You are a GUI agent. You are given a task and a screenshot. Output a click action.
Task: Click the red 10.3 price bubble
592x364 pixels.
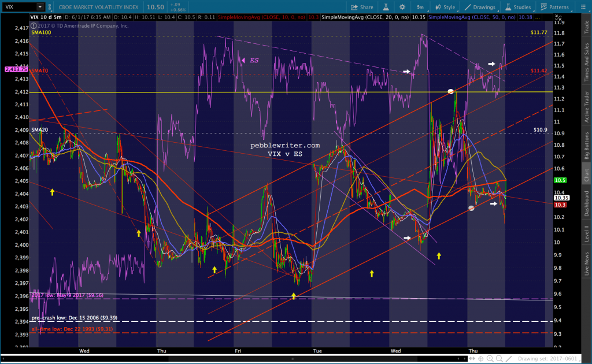[x=560, y=205]
